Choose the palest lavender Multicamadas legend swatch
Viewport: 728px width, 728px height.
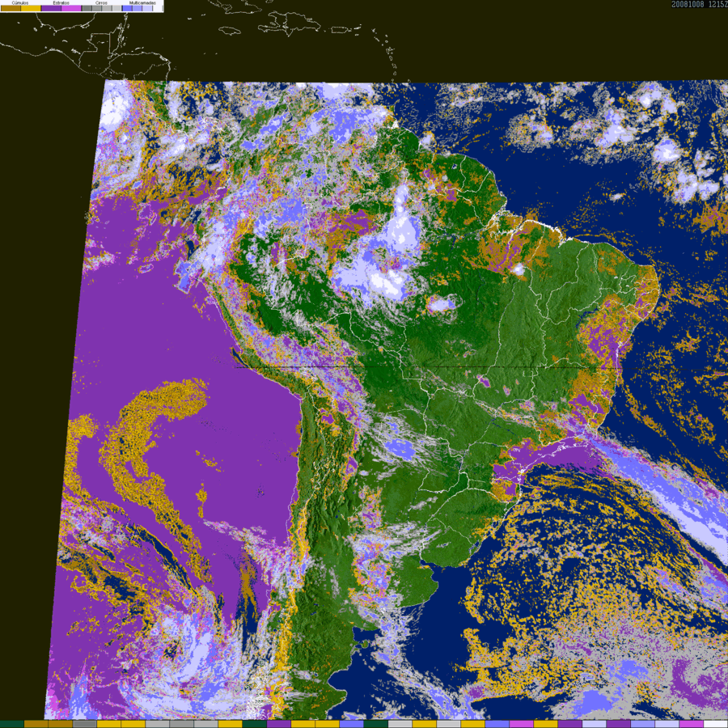[147, 8]
